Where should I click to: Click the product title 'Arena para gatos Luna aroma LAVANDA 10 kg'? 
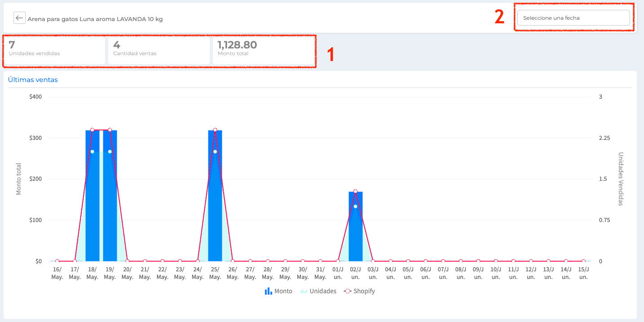click(95, 19)
